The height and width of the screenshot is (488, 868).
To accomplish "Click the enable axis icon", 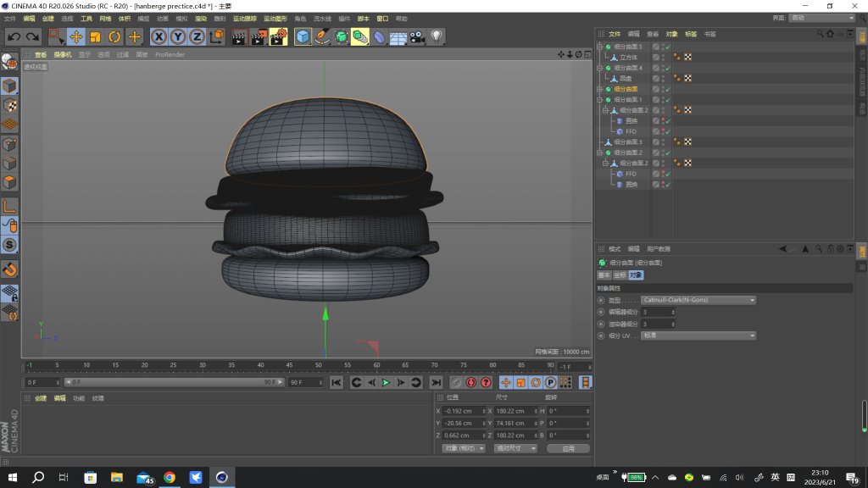I will 9,207.
